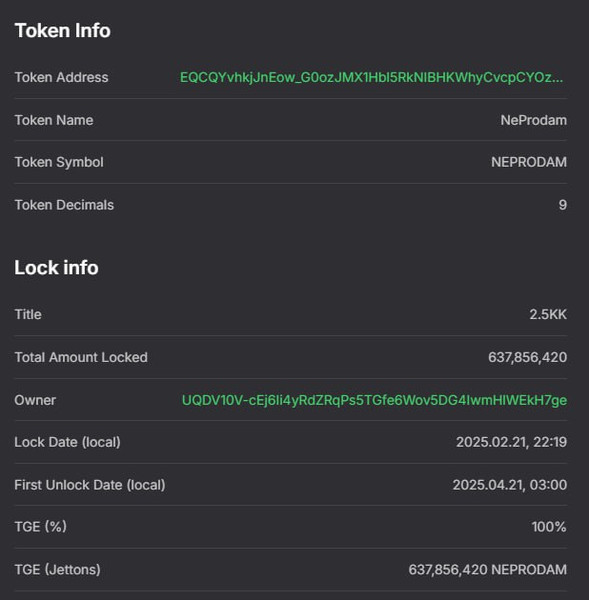589x600 pixels.
Task: Click the Token Decimals value 9
Action: click(563, 205)
